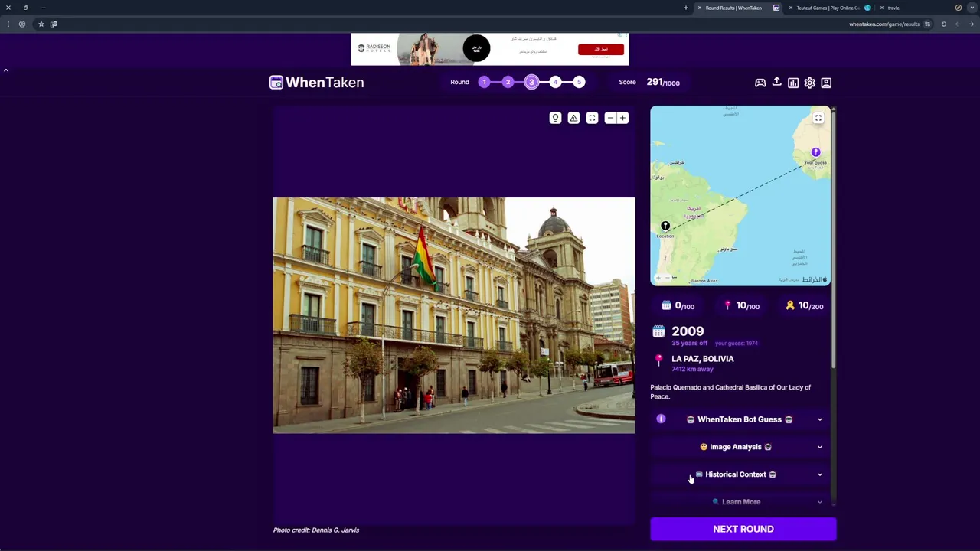This screenshot has width=980, height=551.
Task: Click the 35 years off text
Action: tap(690, 343)
